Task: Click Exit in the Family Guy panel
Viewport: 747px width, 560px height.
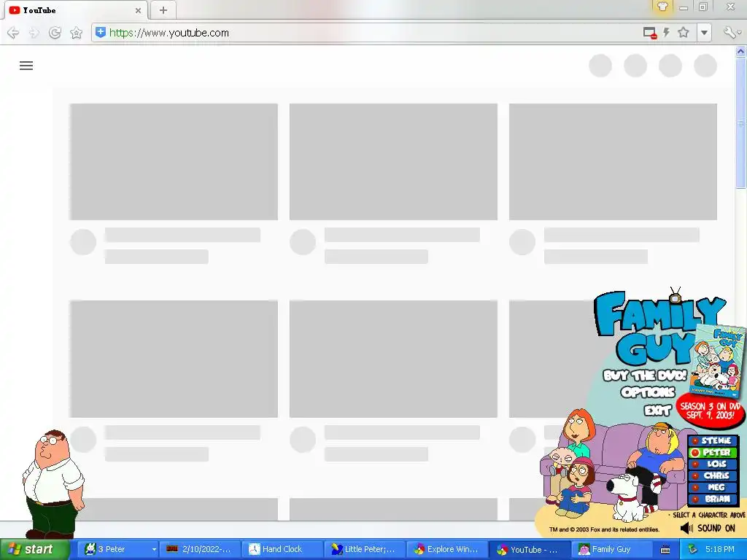Action: [657, 410]
